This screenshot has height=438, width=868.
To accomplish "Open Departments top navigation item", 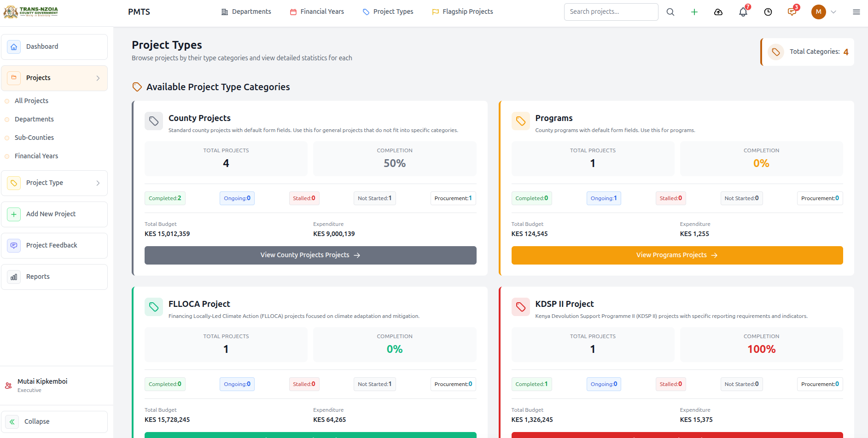I will point(246,12).
